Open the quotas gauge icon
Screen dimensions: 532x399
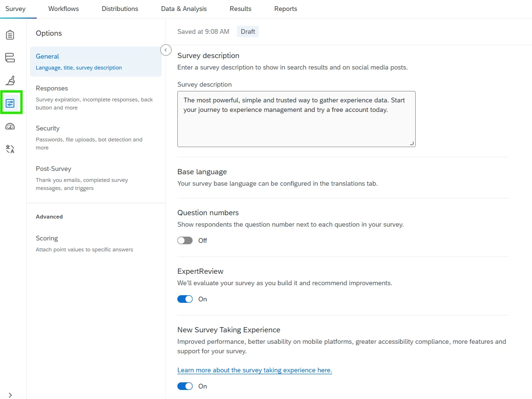[x=10, y=127]
